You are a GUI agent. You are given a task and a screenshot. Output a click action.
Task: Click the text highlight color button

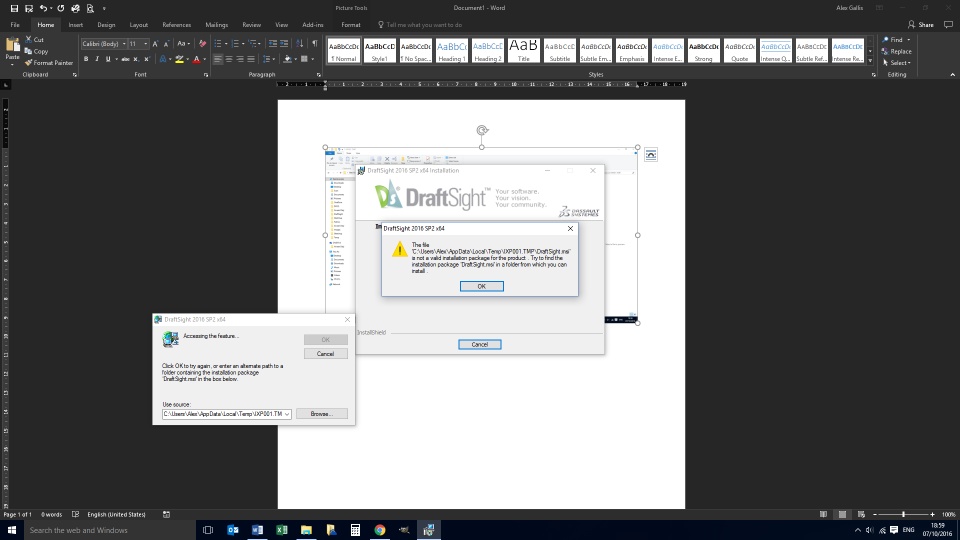[x=179, y=59]
